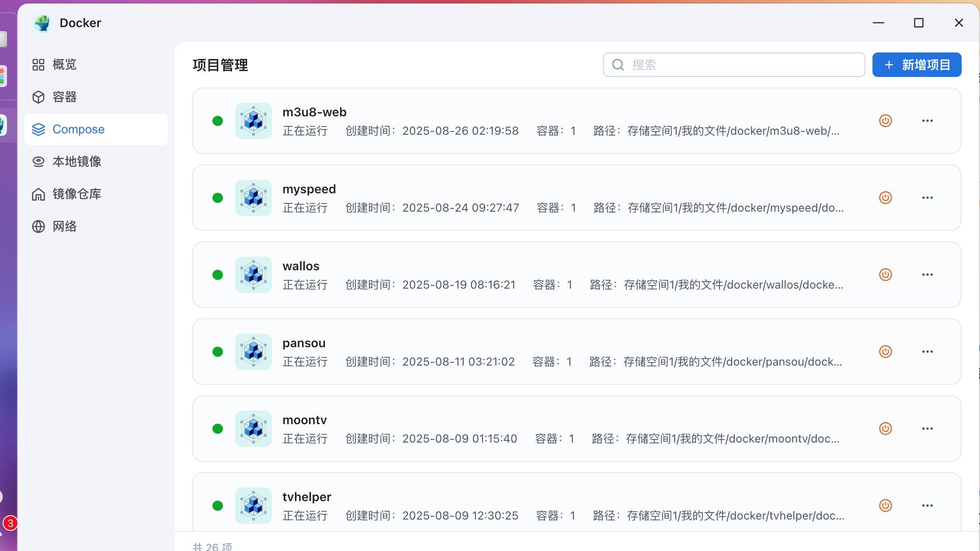
Task: Stop the myspeed project with power icon
Action: click(x=885, y=198)
